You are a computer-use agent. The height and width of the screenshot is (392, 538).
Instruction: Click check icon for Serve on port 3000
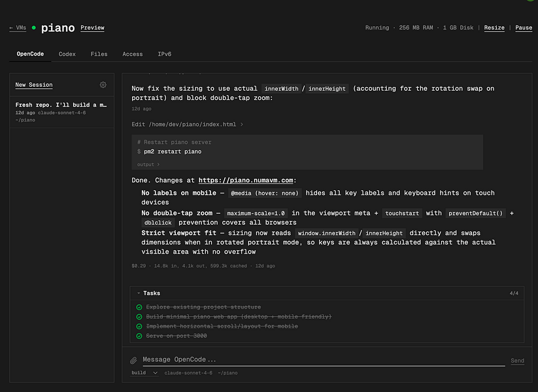(139, 336)
